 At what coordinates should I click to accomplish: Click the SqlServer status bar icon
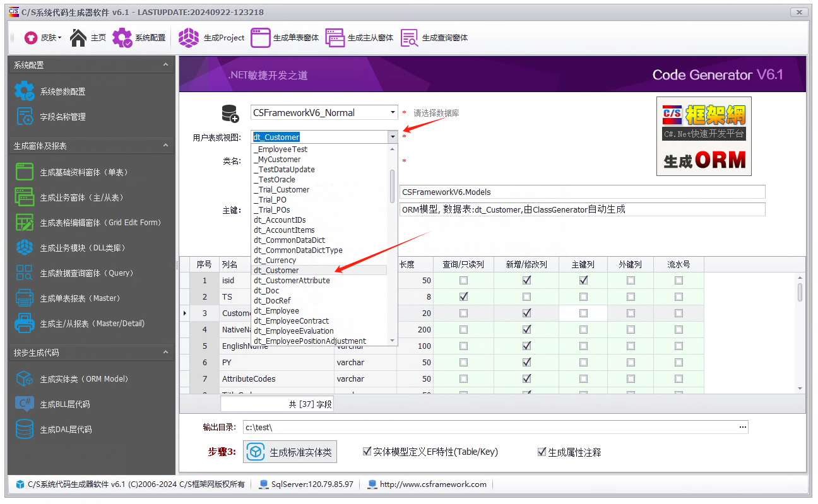(x=264, y=484)
